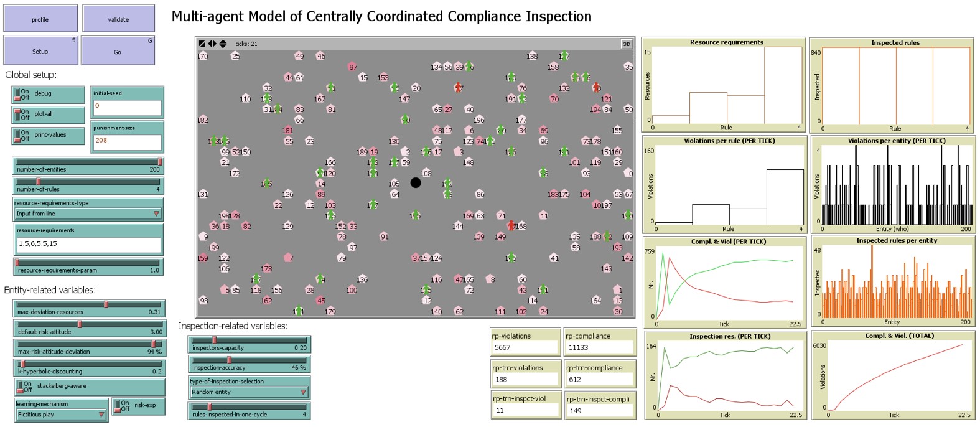Select the entity labeled 138
Viewport: 980px width, 427px height.
(532, 56)
